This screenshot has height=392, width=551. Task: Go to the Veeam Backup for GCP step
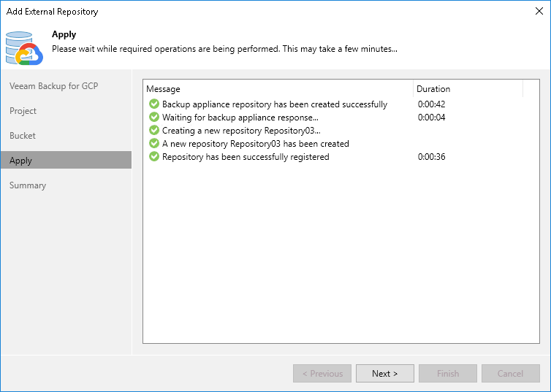pos(54,86)
